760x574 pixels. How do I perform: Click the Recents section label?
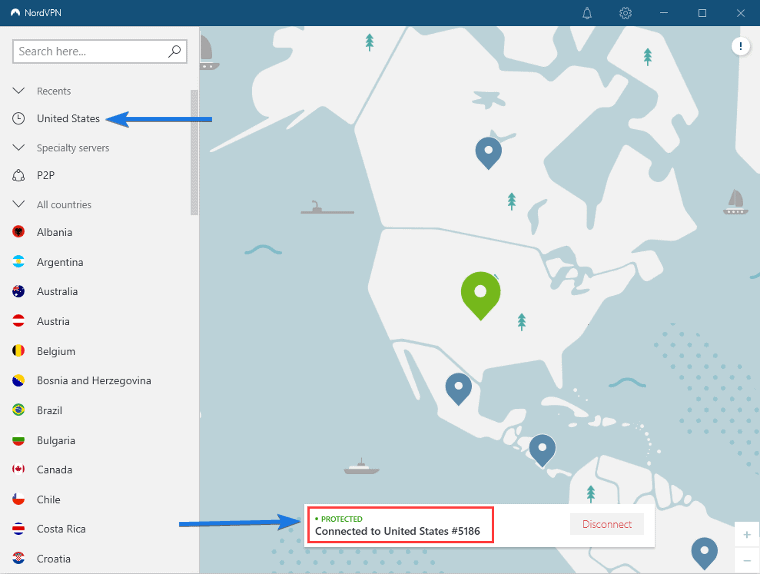54,91
